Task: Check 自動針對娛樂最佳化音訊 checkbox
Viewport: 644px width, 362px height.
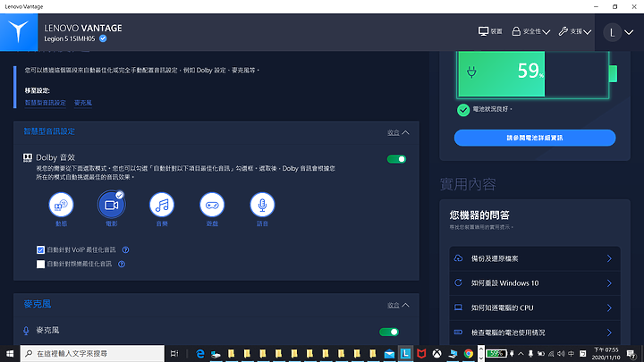Action: click(40, 264)
